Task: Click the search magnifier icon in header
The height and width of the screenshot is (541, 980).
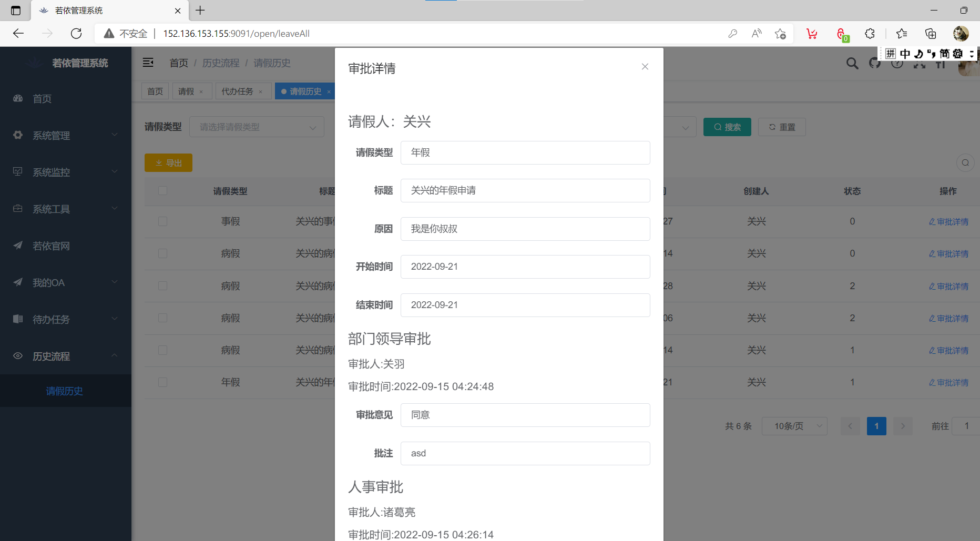Action: point(852,64)
